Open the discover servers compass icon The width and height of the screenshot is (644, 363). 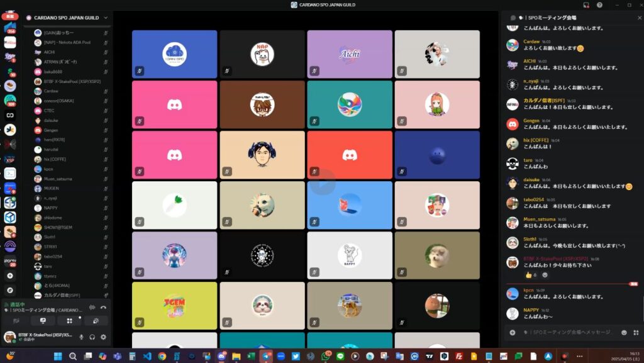pos(10,290)
